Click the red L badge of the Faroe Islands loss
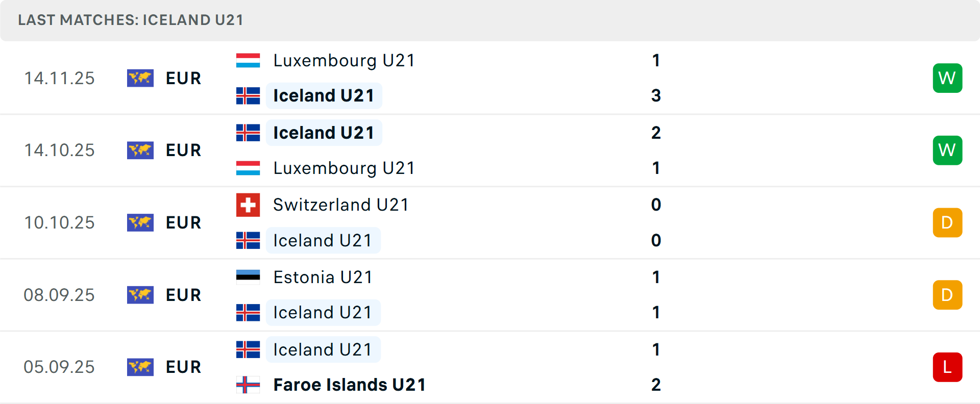The image size is (980, 404). coord(947,367)
